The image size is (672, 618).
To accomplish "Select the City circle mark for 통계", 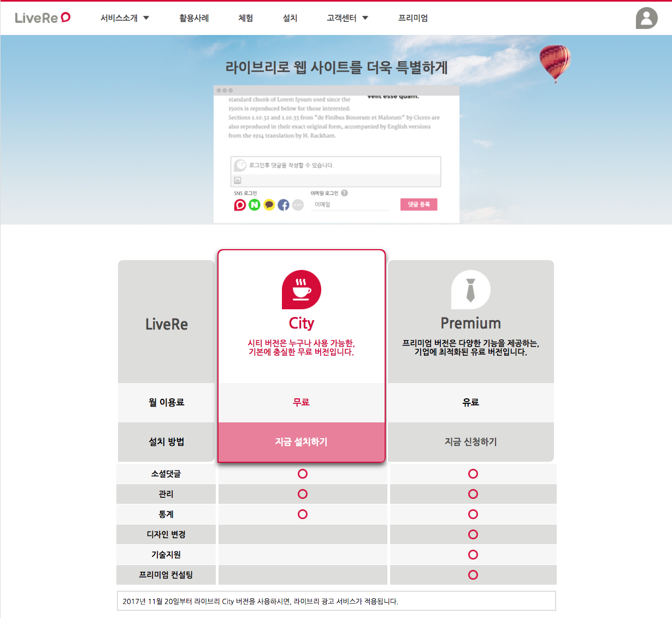I will tap(303, 514).
